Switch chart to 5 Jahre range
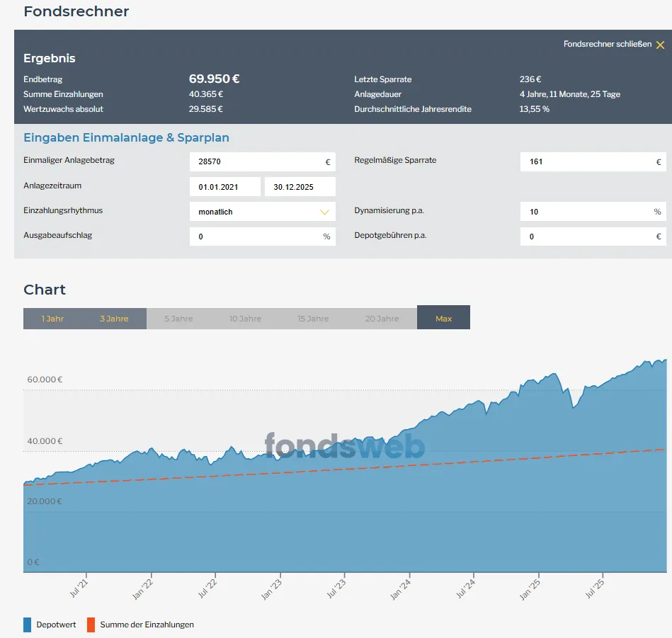672x638 pixels. (x=178, y=319)
